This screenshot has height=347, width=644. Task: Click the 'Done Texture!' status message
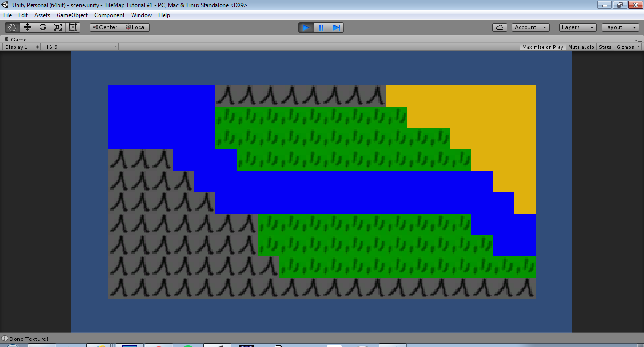click(29, 339)
